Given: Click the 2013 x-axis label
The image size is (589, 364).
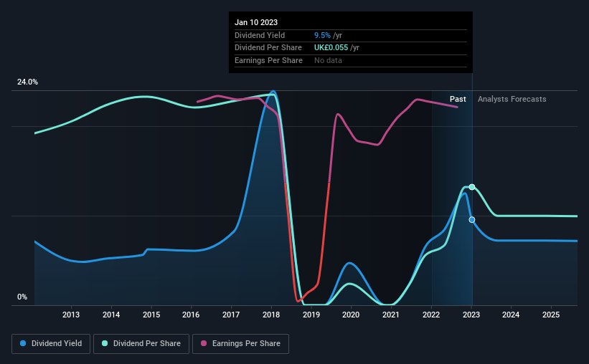Looking at the screenshot, I should 71,315.
